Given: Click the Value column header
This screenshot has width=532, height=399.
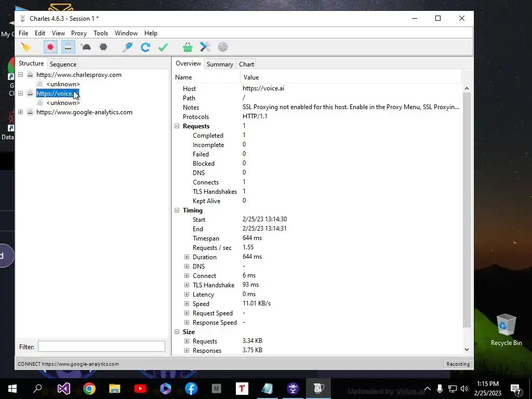Looking at the screenshot, I should click(x=351, y=77).
